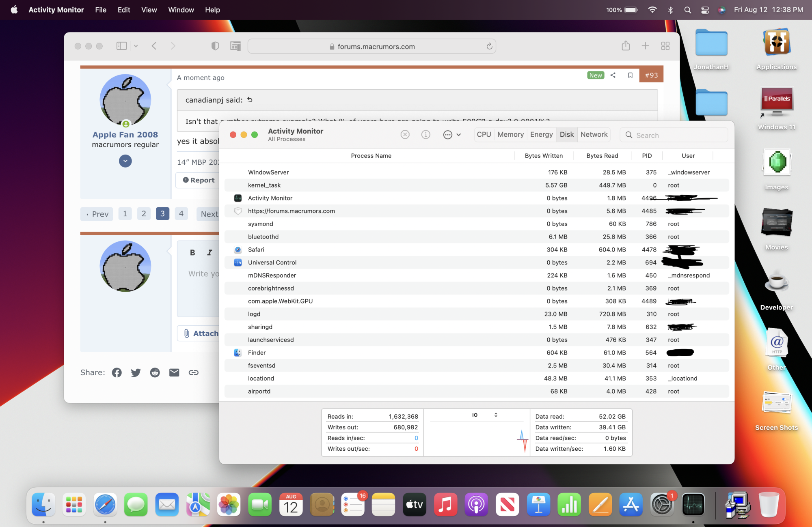The height and width of the screenshot is (527, 812).
Task: Open Control Center in menu bar
Action: [x=705, y=10]
